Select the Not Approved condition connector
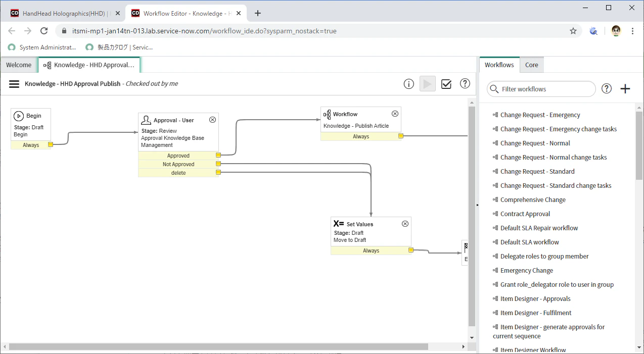Screen dimensions: 644x354 (218, 164)
